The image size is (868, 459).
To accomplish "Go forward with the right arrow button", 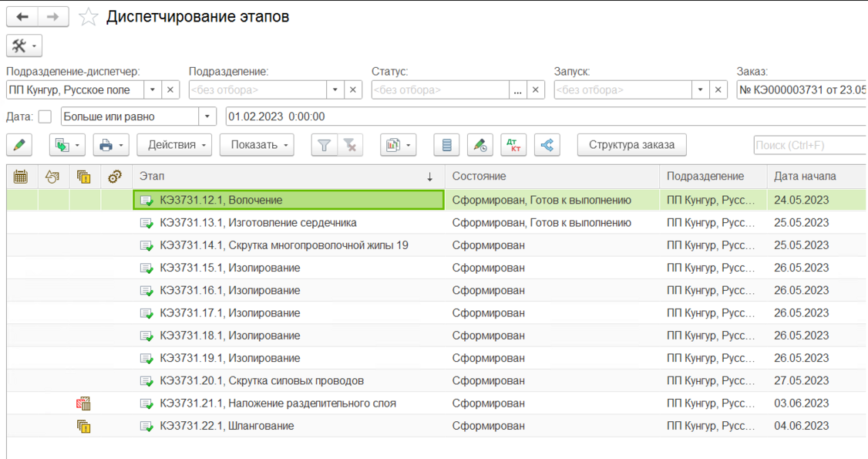I will tap(53, 17).
